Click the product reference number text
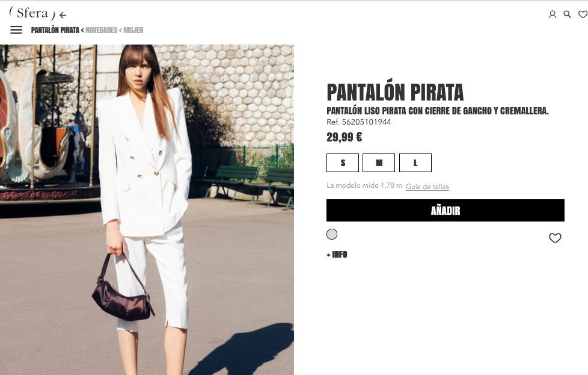Screen dimensions: 588x375 358,122
